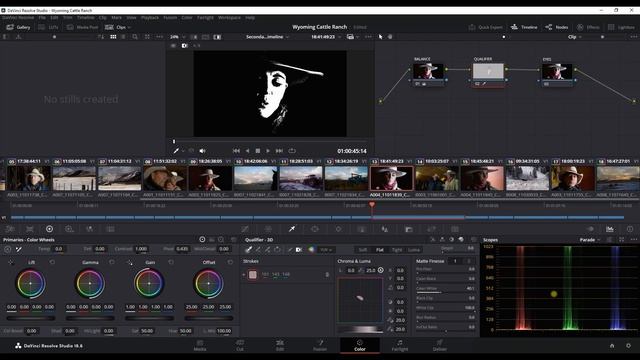Click the Quick Export button

pos(485,27)
